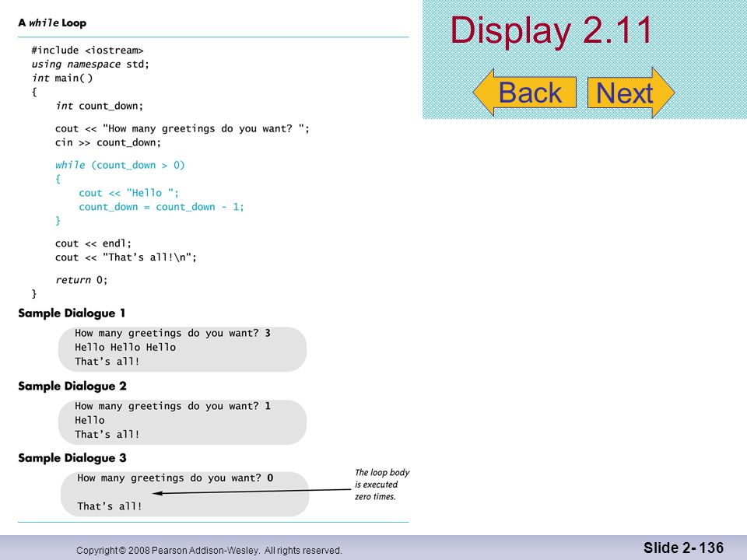Image resolution: width=747 pixels, height=560 pixels.
Task: Click the '#include <iostream>' line
Action: coord(87,50)
